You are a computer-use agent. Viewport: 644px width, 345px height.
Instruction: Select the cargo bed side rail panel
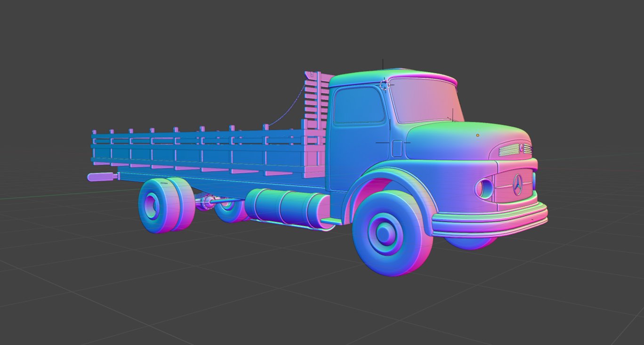pyautogui.click(x=202, y=150)
